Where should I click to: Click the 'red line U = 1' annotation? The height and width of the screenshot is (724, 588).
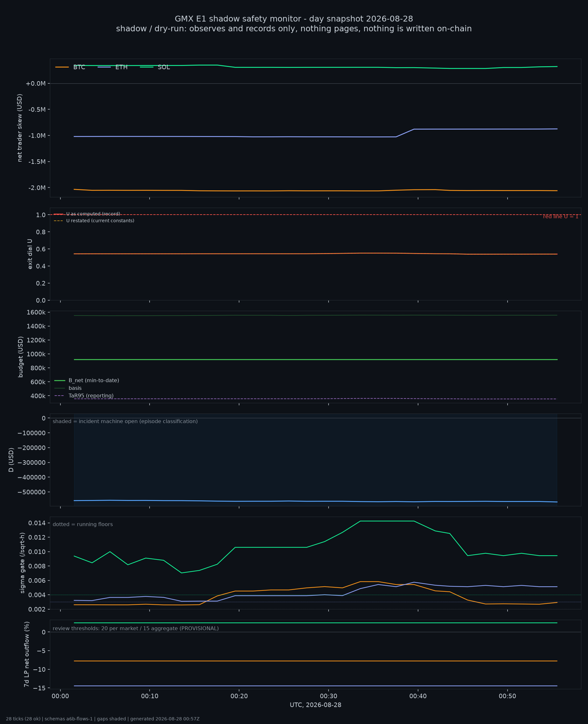[561, 217]
